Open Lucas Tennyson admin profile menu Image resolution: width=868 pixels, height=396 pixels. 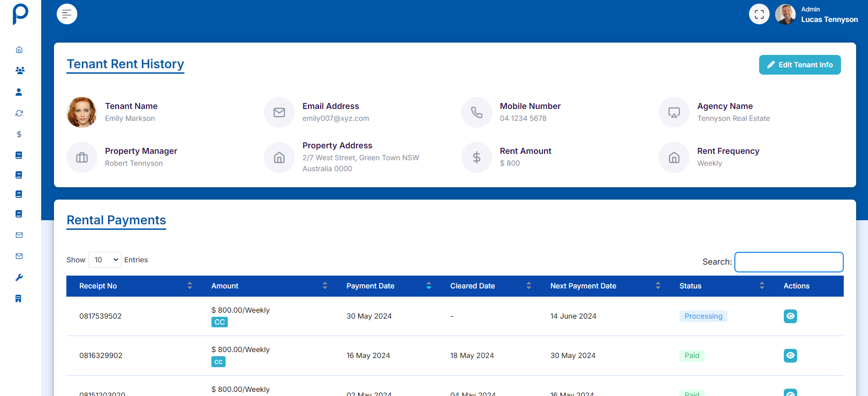[x=818, y=15]
